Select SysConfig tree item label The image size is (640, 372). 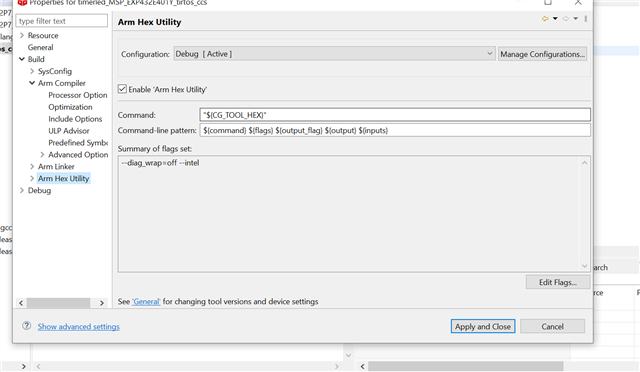click(55, 71)
